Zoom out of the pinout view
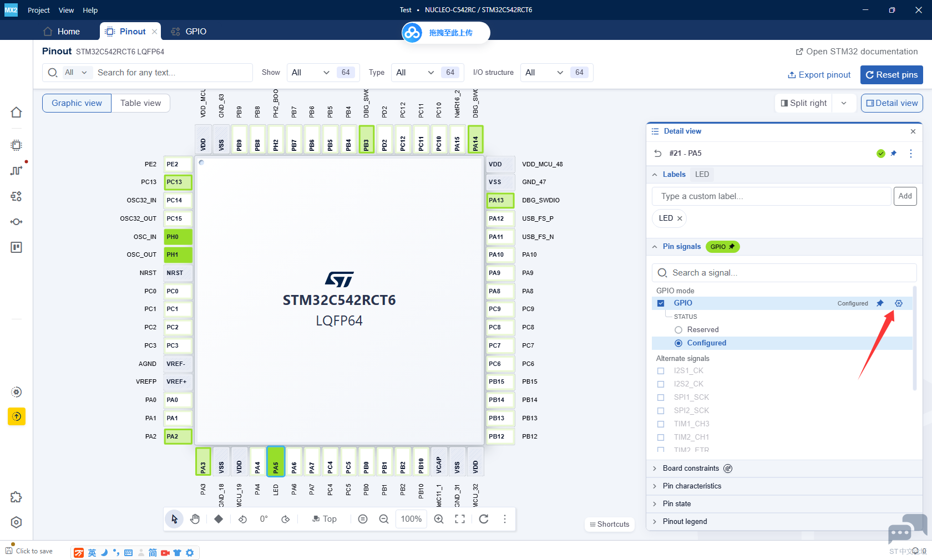This screenshot has width=932, height=560. pyautogui.click(x=383, y=519)
